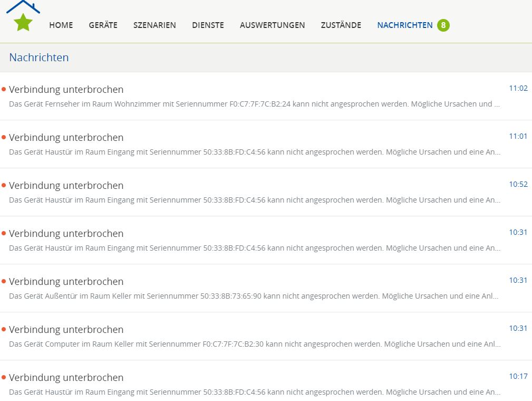This screenshot has width=532, height=401.
Task: Click the Nachrichten page heading
Action: click(39, 58)
